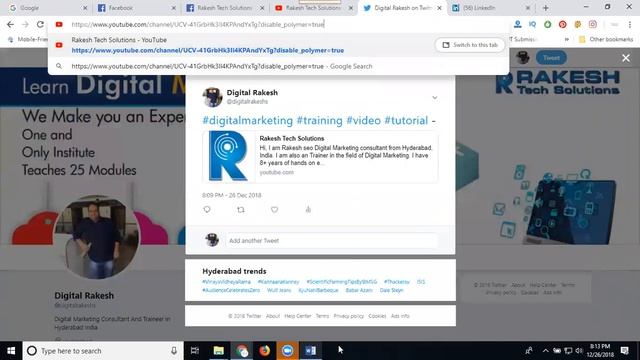Open Chrome's three-dot menu
The height and width of the screenshot is (360, 640).
(630, 24)
